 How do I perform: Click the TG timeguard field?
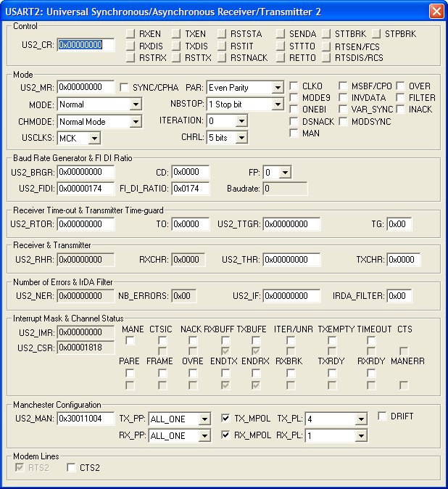pyautogui.click(x=399, y=224)
